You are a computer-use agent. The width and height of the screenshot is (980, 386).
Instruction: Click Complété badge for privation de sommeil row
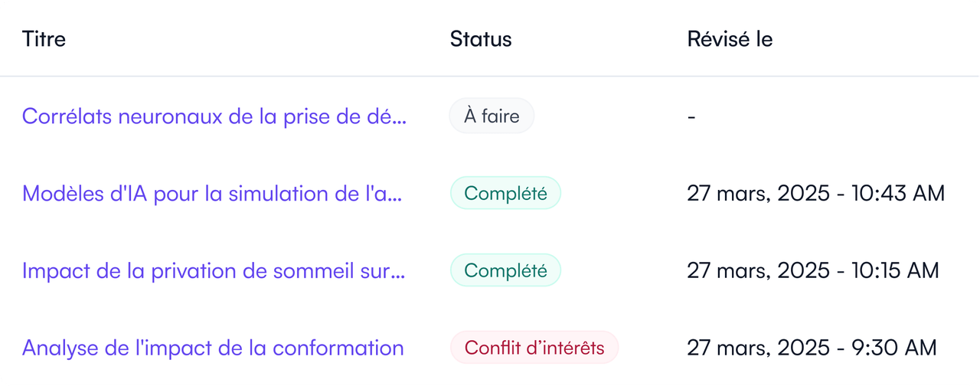tap(505, 270)
